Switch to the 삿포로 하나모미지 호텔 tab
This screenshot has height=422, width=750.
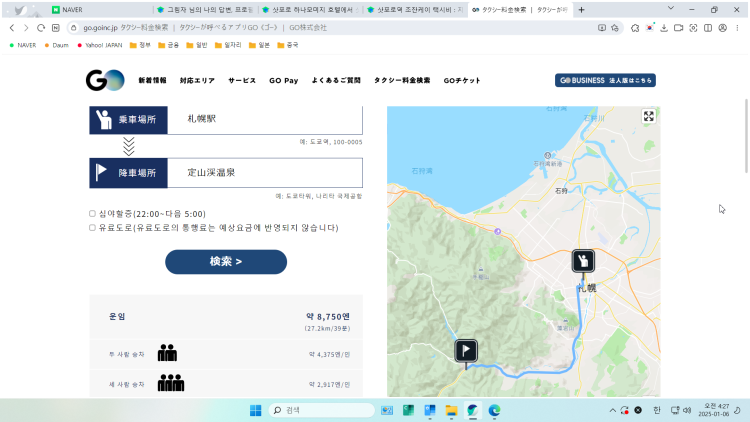tap(311, 10)
